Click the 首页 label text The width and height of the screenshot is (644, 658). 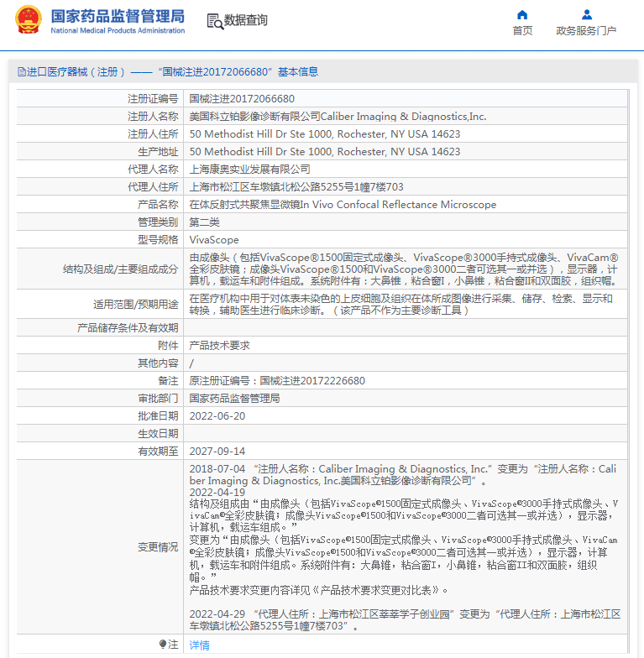click(522, 30)
